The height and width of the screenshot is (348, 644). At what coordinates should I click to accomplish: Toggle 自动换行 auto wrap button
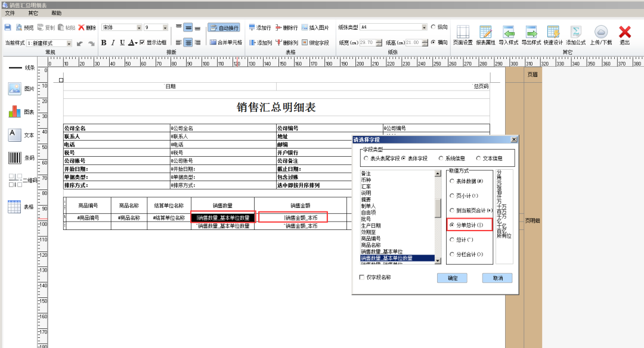224,27
